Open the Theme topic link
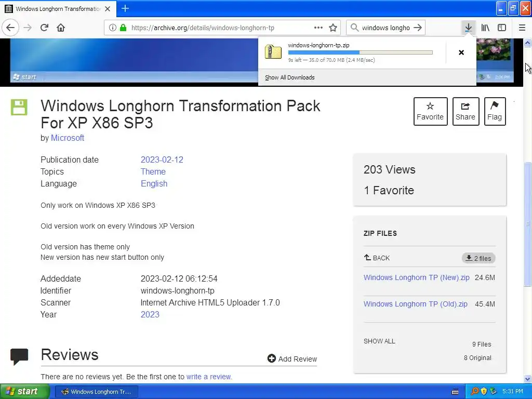Image resolution: width=532 pixels, height=399 pixels. click(x=153, y=171)
